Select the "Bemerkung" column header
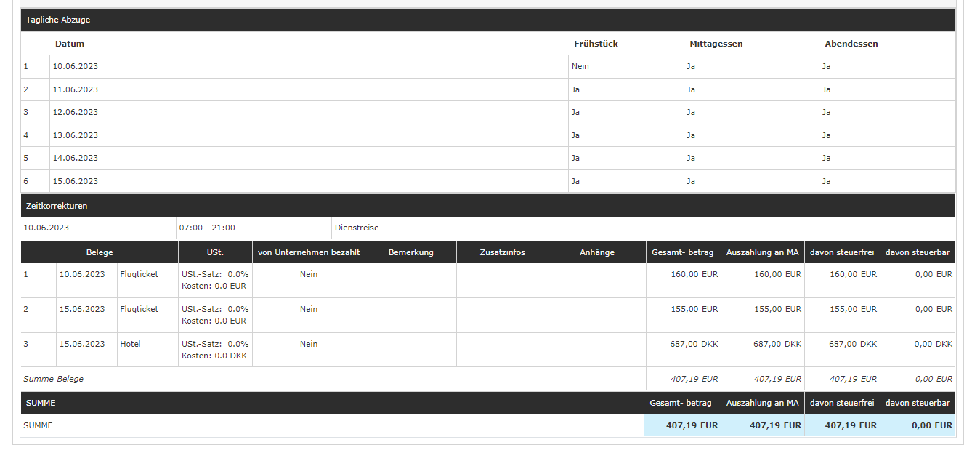Image resolution: width=980 pixels, height=453 pixels. point(410,252)
